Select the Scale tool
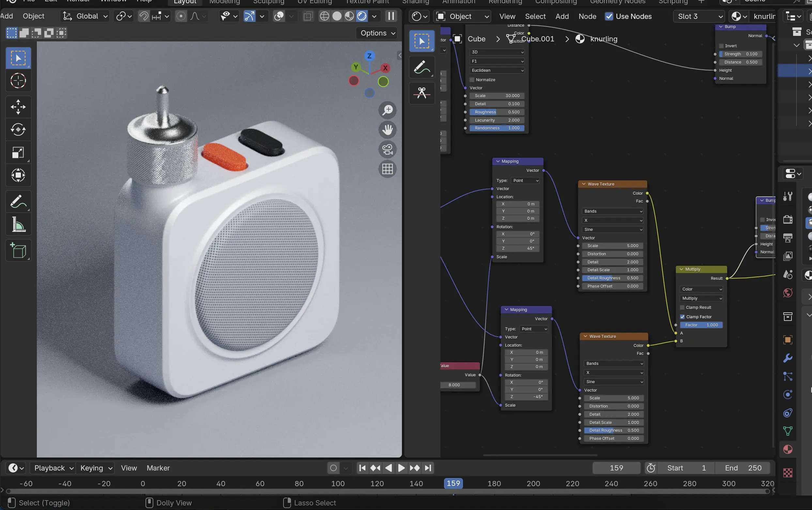812x510 pixels. [x=18, y=152]
